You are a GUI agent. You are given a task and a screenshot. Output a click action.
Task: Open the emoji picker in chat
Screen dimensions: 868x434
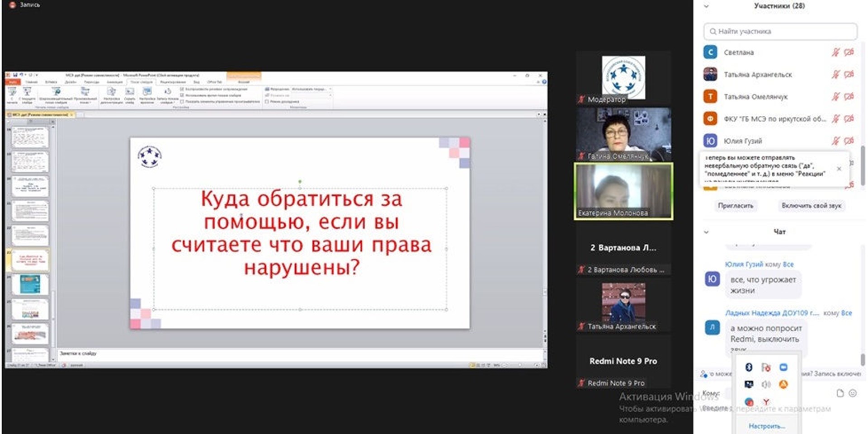point(853,393)
